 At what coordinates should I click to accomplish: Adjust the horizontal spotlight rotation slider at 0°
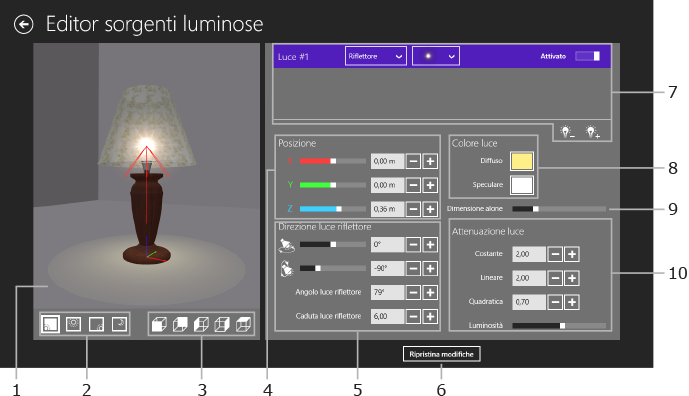point(333,244)
